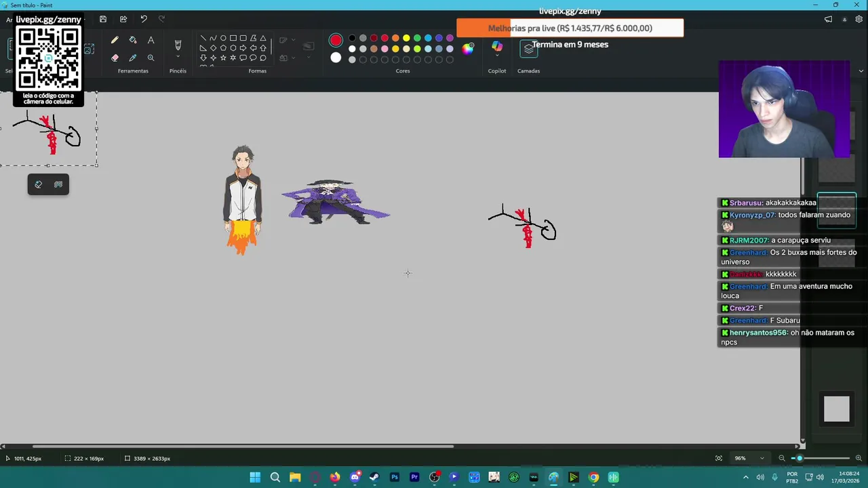Click the Share icon in title bar

(x=123, y=20)
